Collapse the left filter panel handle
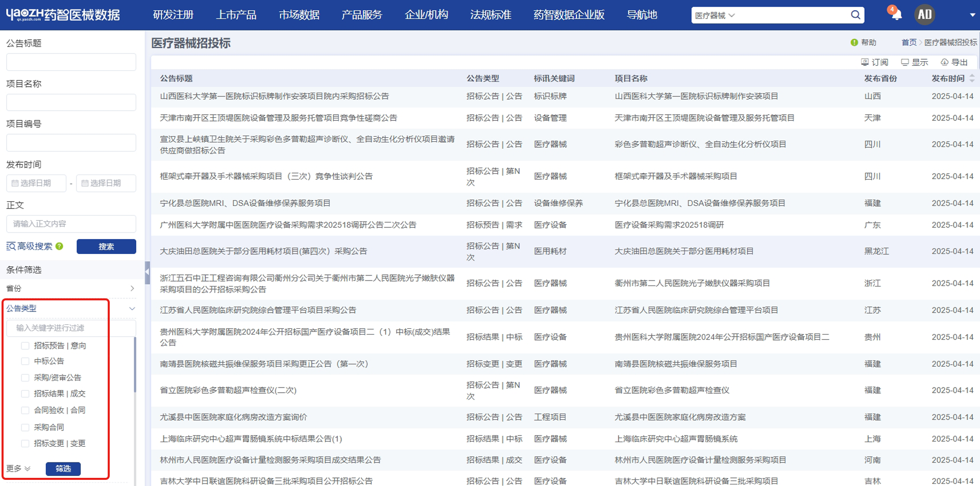The width and height of the screenshot is (980, 486). coord(148,273)
